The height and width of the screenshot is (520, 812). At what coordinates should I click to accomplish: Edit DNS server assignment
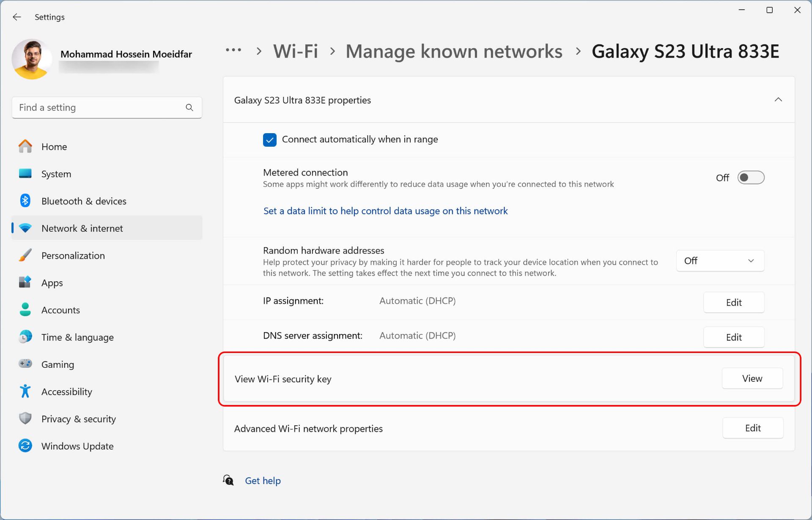pyautogui.click(x=734, y=337)
